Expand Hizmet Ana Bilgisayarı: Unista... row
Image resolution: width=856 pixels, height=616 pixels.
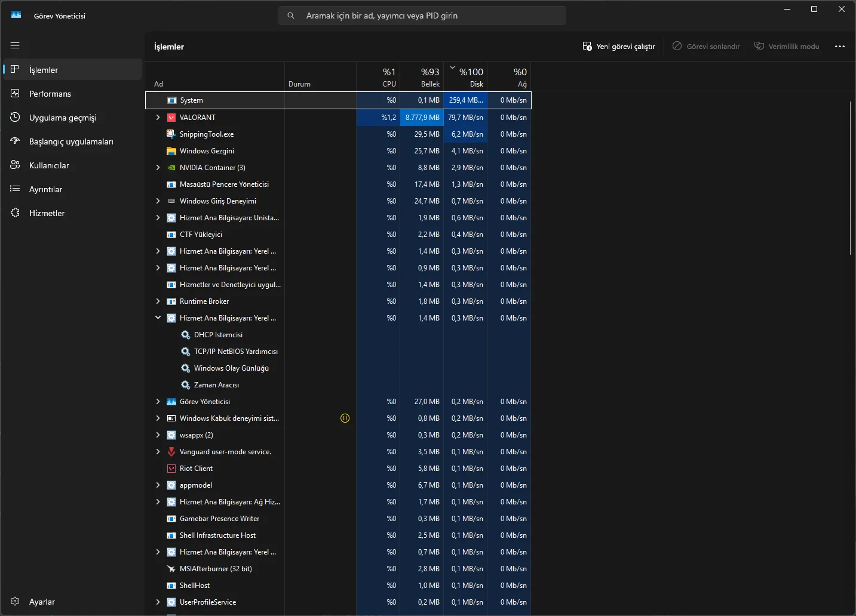tap(158, 218)
